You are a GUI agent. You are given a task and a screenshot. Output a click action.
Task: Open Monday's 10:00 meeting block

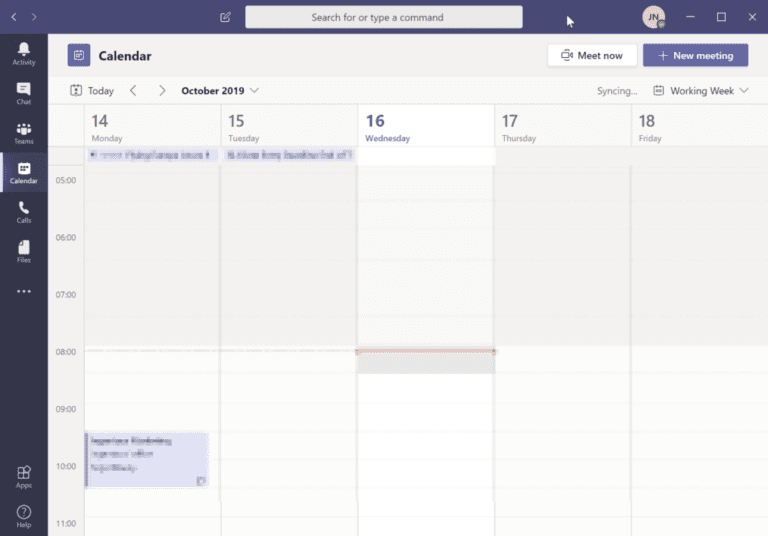pos(147,460)
